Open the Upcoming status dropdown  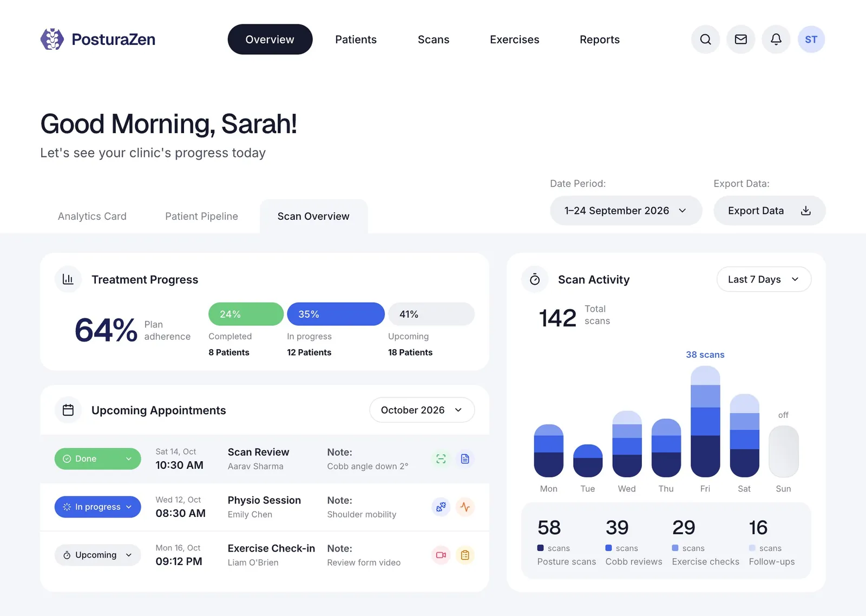(x=97, y=555)
